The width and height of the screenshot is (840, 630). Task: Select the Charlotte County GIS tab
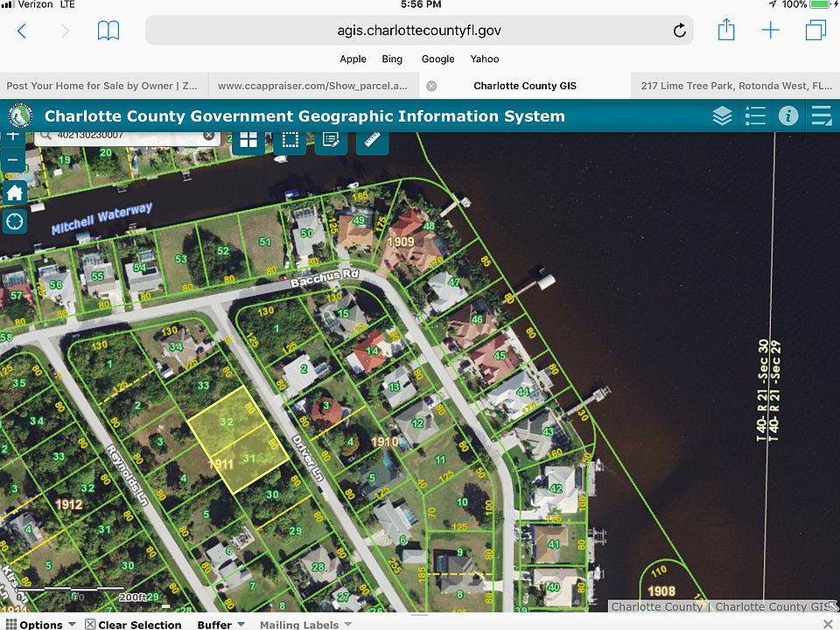(525, 86)
